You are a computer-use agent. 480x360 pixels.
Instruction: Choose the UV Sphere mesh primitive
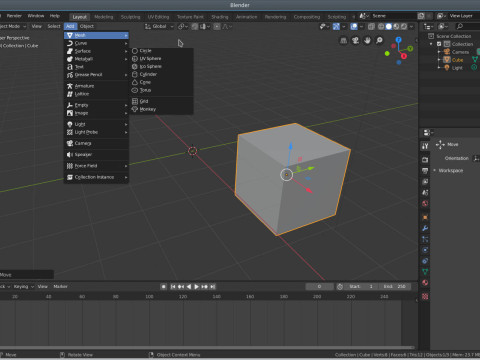tap(162, 58)
